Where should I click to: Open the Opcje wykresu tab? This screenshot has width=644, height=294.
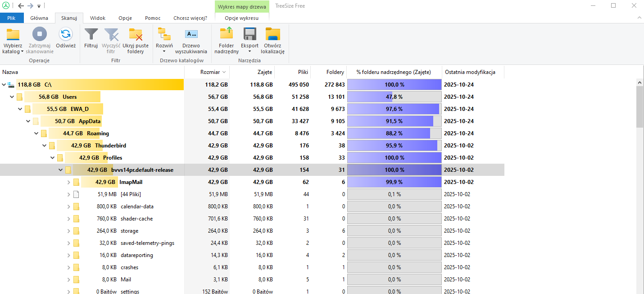pyautogui.click(x=242, y=18)
